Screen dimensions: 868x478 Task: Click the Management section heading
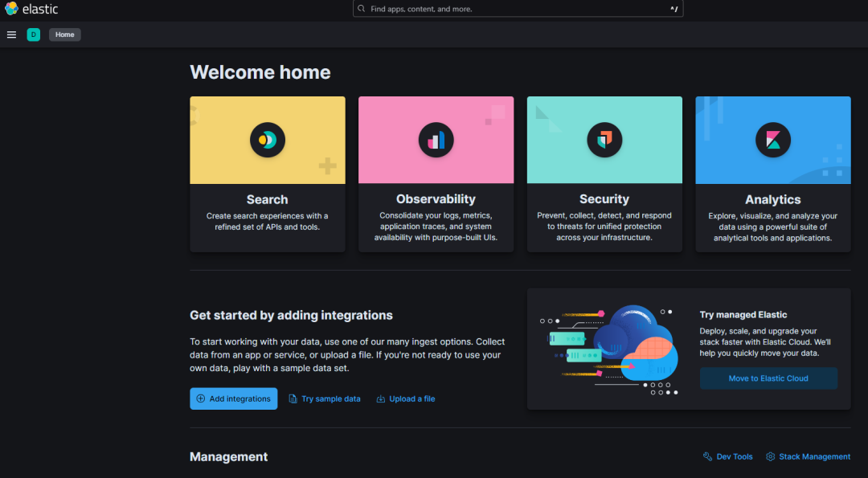(x=228, y=456)
